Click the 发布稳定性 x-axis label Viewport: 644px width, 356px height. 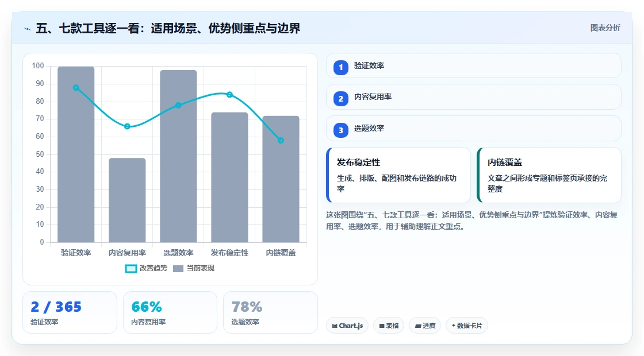click(229, 253)
